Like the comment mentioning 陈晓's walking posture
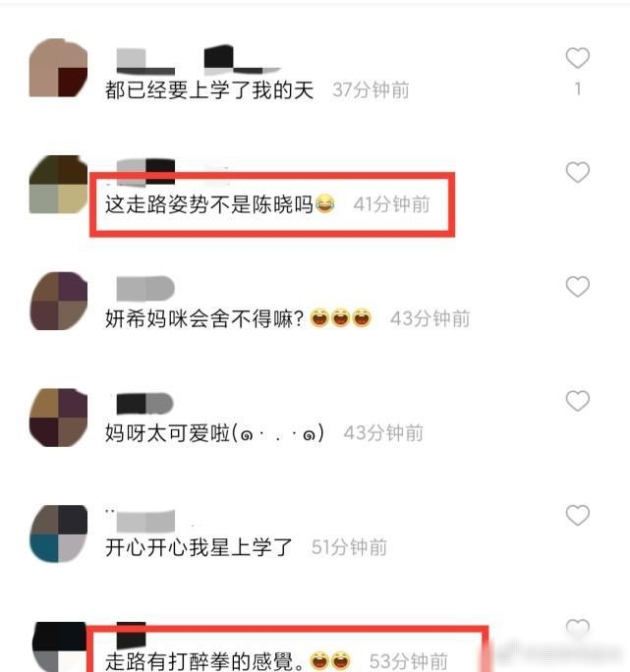 (x=578, y=172)
